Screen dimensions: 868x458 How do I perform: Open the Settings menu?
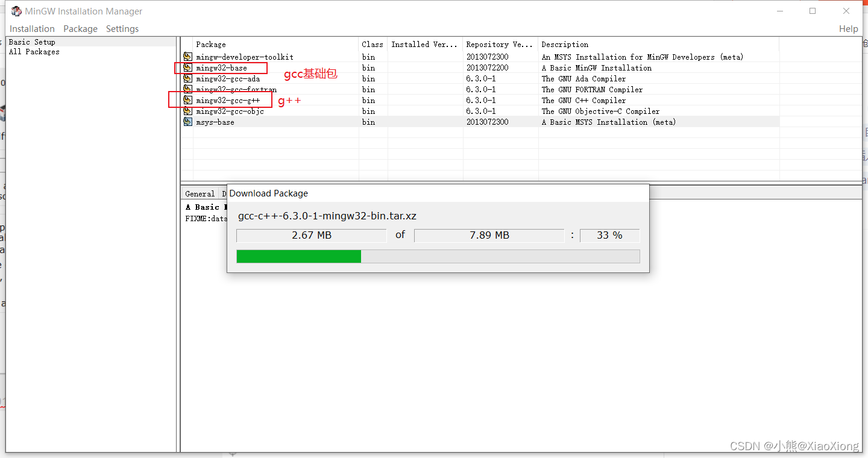122,29
